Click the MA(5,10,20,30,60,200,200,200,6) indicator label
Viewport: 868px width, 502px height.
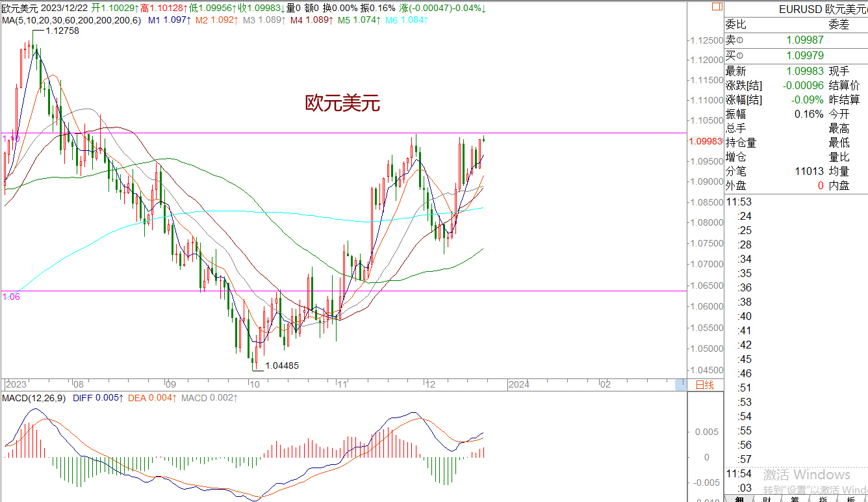71,20
